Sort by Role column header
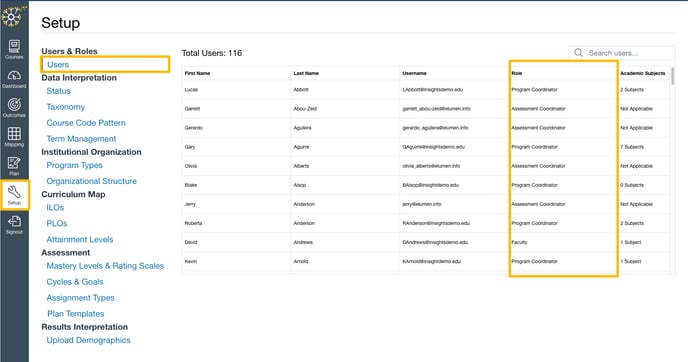This screenshot has height=362, width=688. [x=516, y=73]
